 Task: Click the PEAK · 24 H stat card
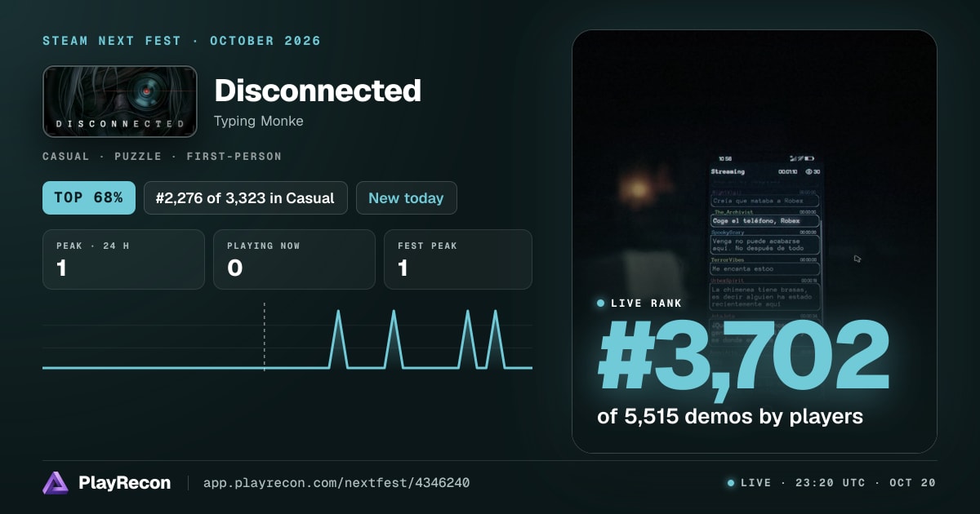123,259
